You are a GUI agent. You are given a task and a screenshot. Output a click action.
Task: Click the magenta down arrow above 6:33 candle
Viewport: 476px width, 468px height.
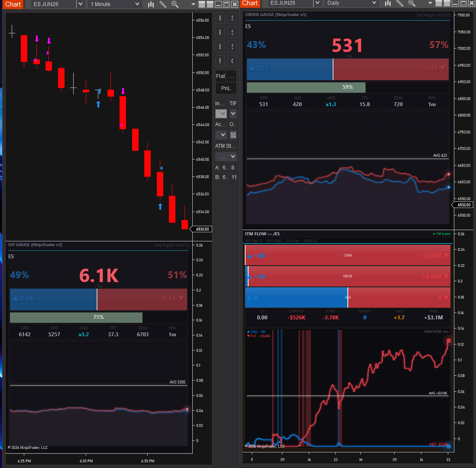pyautogui.click(x=123, y=91)
